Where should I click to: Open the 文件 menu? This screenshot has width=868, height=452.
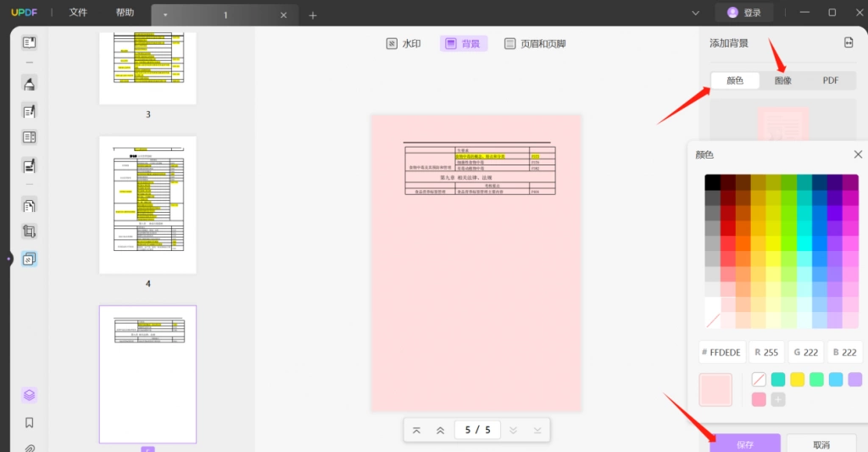[78, 12]
